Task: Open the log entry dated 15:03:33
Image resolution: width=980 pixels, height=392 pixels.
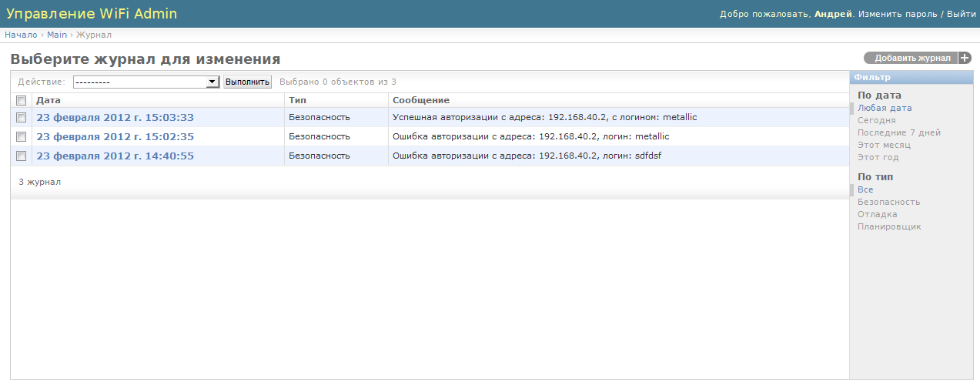Action: (115, 117)
